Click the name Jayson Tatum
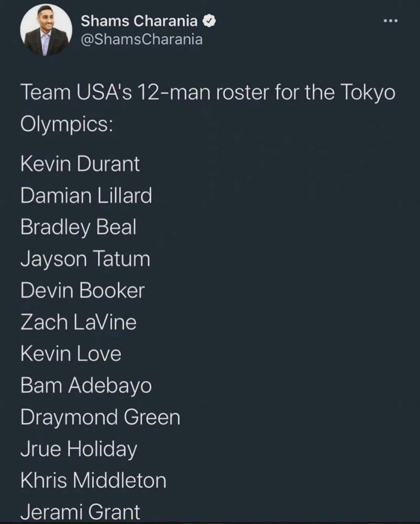Screen dimensions: 420x524 pyautogui.click(x=85, y=259)
